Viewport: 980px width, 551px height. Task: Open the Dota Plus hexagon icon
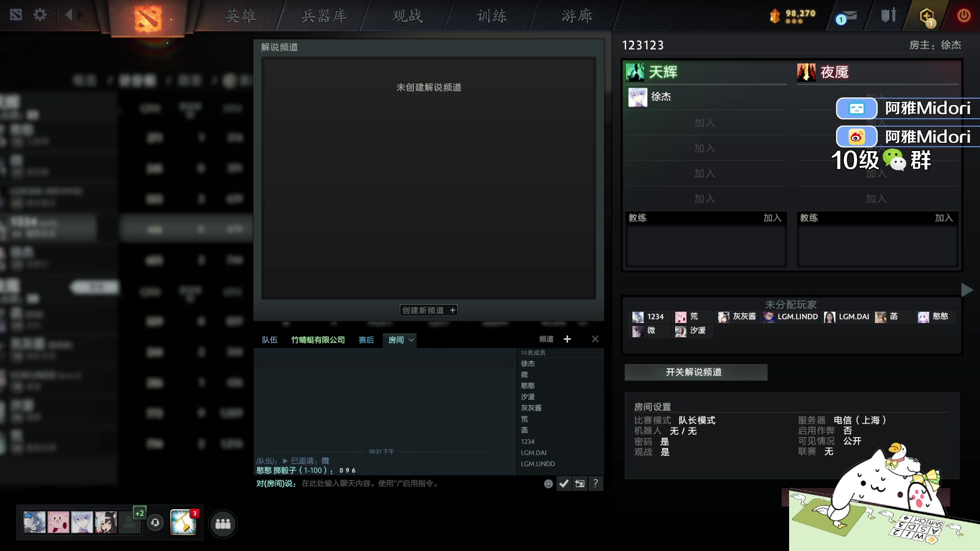point(927,16)
